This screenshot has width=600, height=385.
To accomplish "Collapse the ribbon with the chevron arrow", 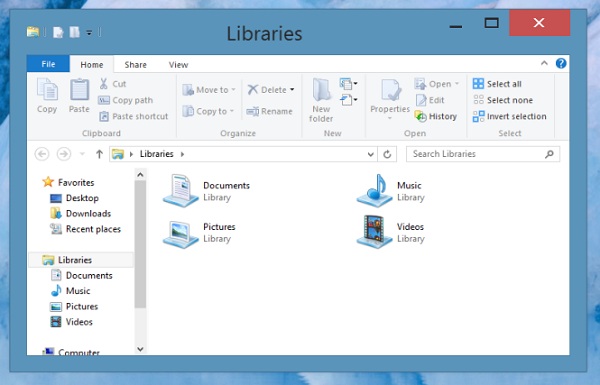I will pyautogui.click(x=544, y=64).
